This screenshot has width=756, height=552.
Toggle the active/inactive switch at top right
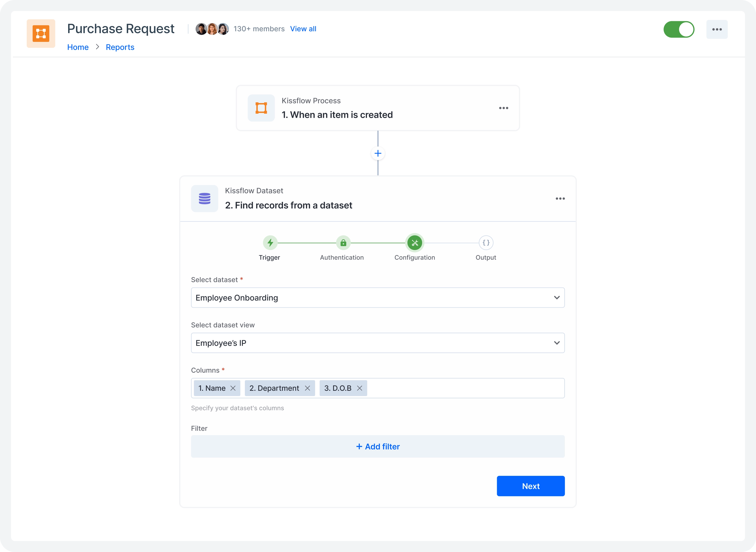click(x=678, y=29)
